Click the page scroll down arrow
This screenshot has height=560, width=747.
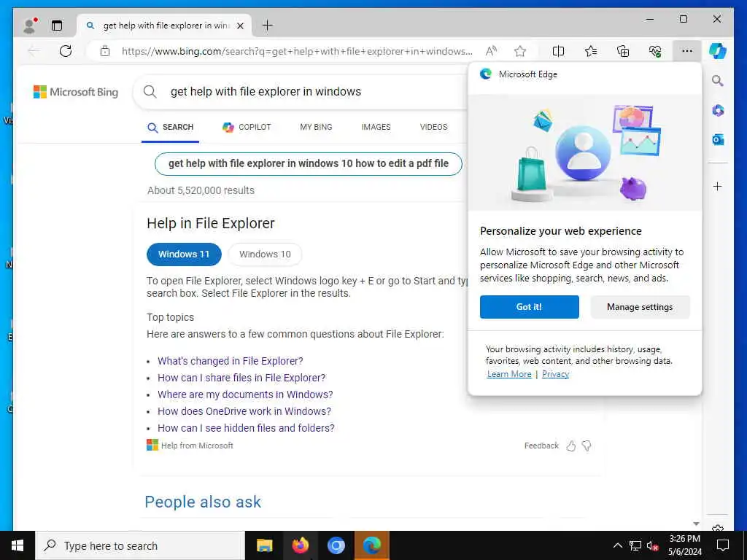696,524
